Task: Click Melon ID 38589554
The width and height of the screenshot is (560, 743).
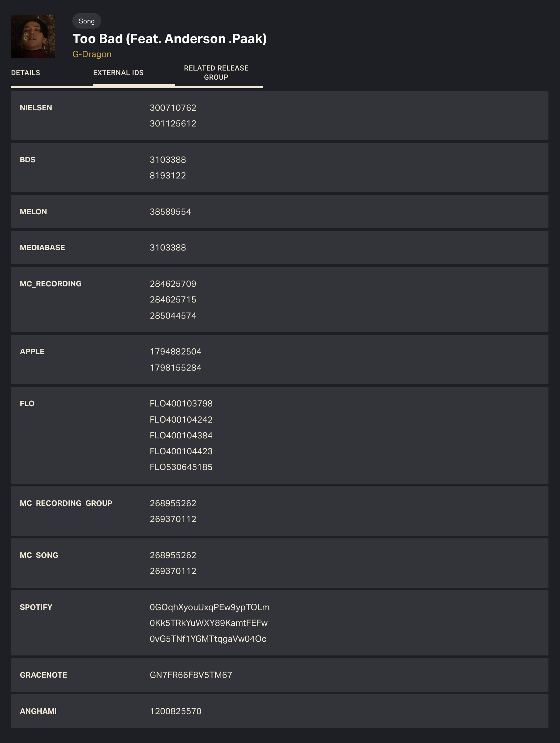Action: click(170, 212)
